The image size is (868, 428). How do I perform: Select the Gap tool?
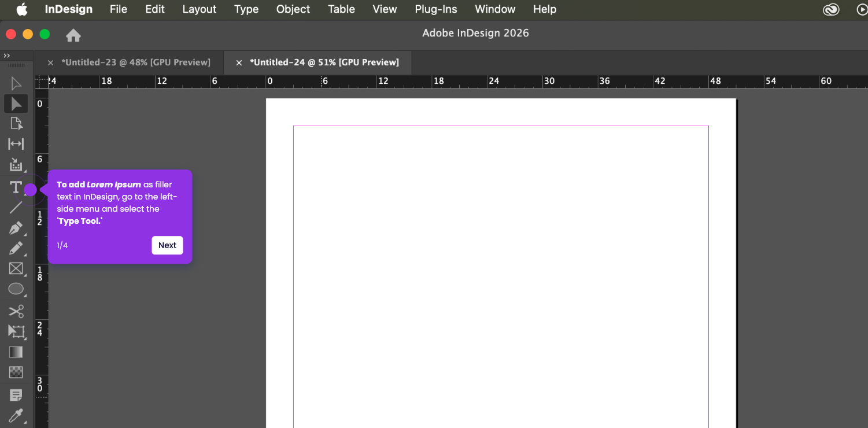pos(16,143)
